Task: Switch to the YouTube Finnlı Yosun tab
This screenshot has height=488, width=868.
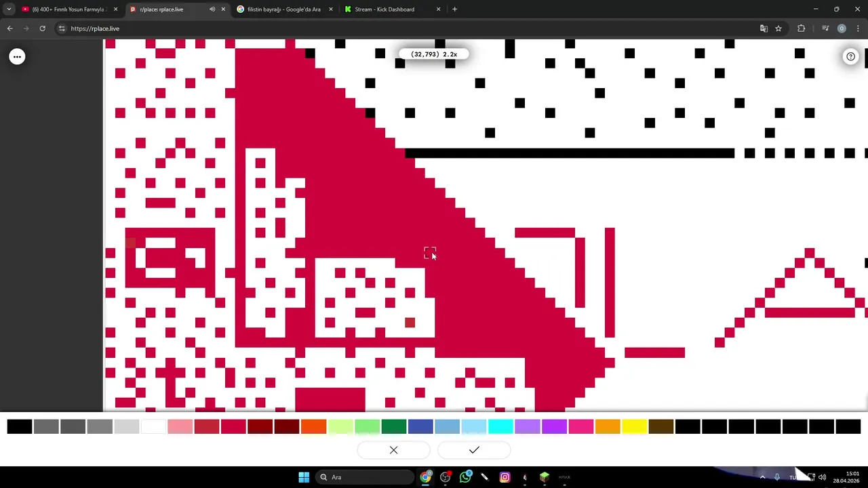Action: [70, 9]
